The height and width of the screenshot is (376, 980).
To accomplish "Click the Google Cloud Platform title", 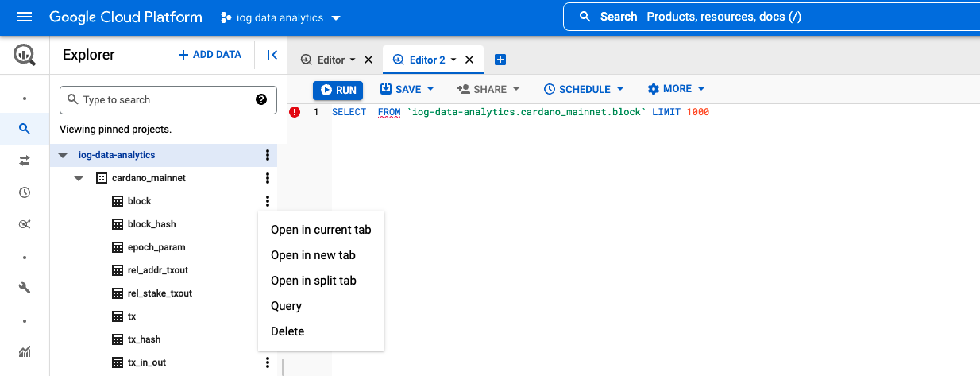I will click(125, 17).
